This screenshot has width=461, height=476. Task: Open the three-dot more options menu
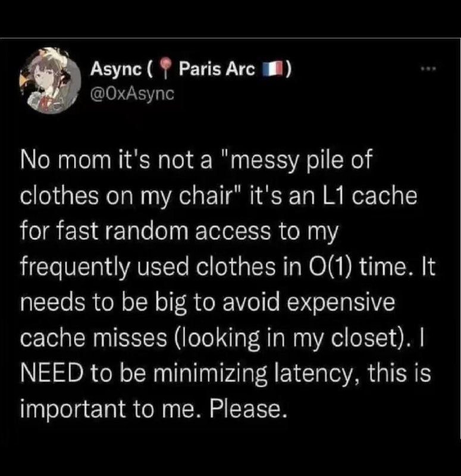(429, 69)
